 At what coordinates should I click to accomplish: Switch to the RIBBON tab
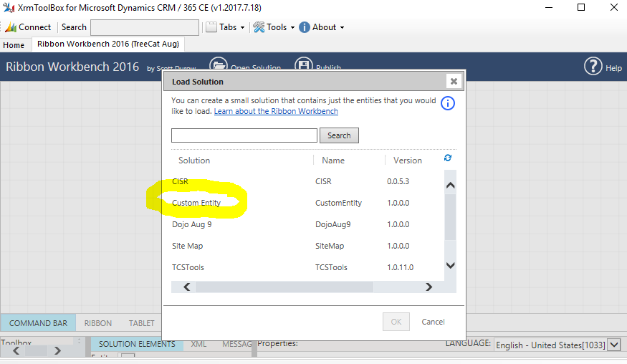click(x=98, y=323)
